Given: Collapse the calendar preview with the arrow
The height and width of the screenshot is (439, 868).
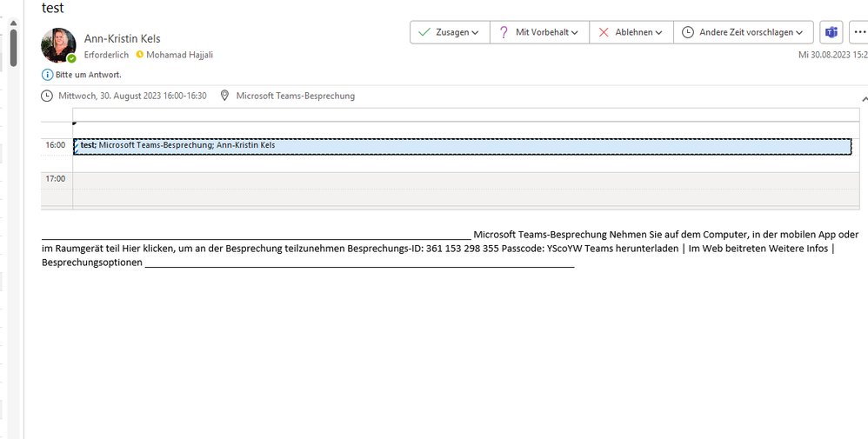Looking at the screenshot, I should (865, 98).
